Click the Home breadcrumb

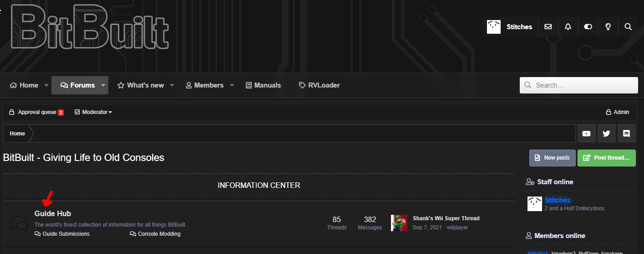tap(17, 134)
